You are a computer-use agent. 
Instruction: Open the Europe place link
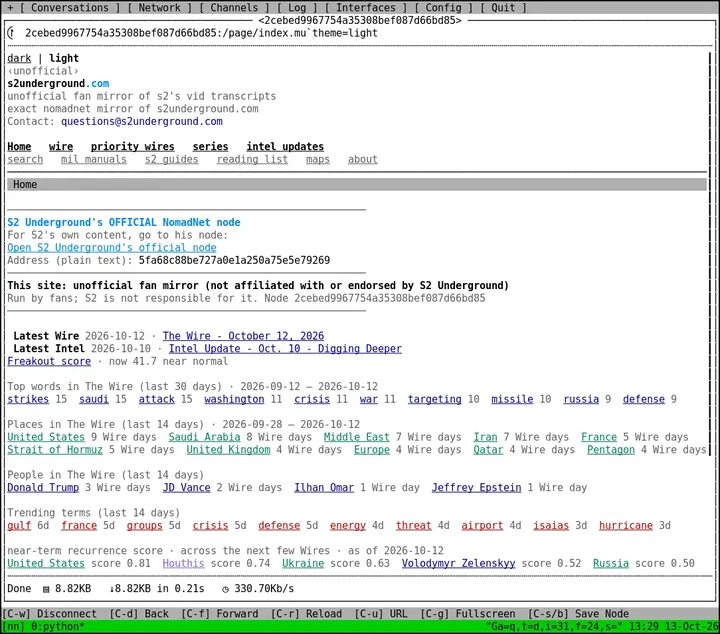click(x=372, y=450)
